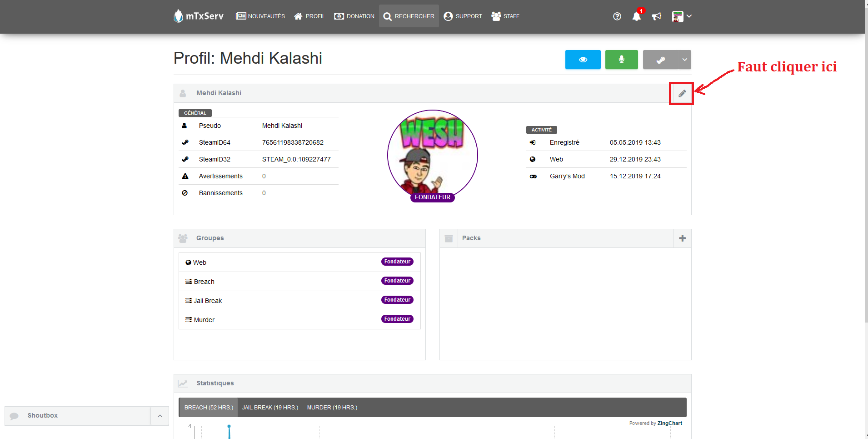
Task: Click the globe icon beside the Web activity row
Action: (x=533, y=159)
